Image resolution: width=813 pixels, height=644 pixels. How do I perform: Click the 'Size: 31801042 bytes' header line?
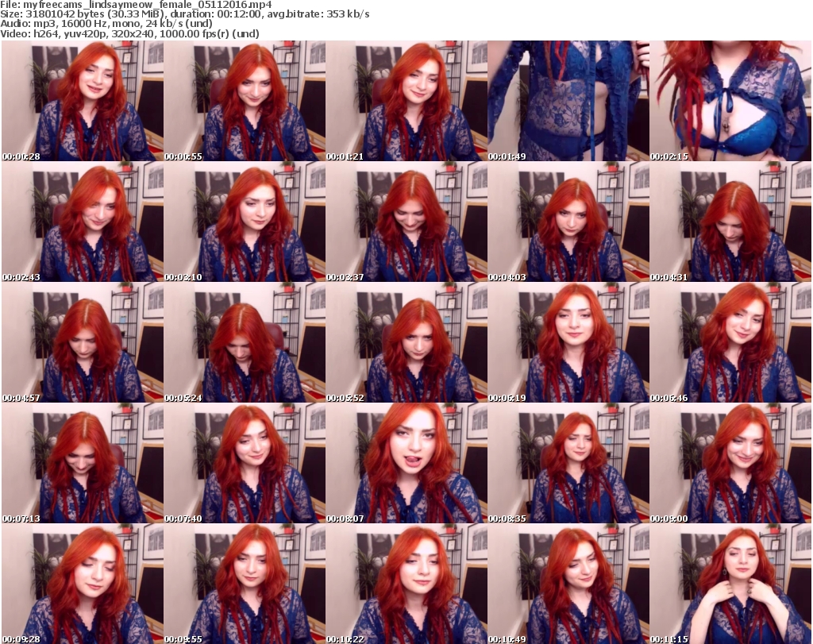(x=184, y=14)
